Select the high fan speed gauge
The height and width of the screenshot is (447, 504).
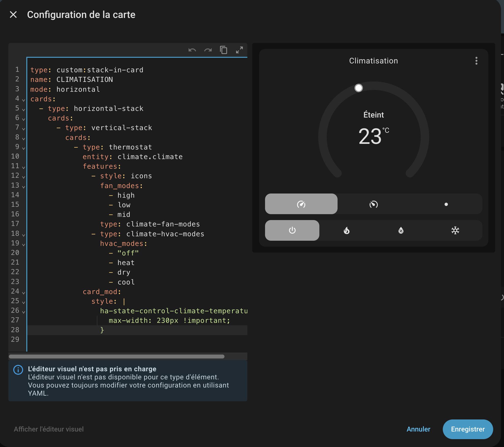pos(301,204)
